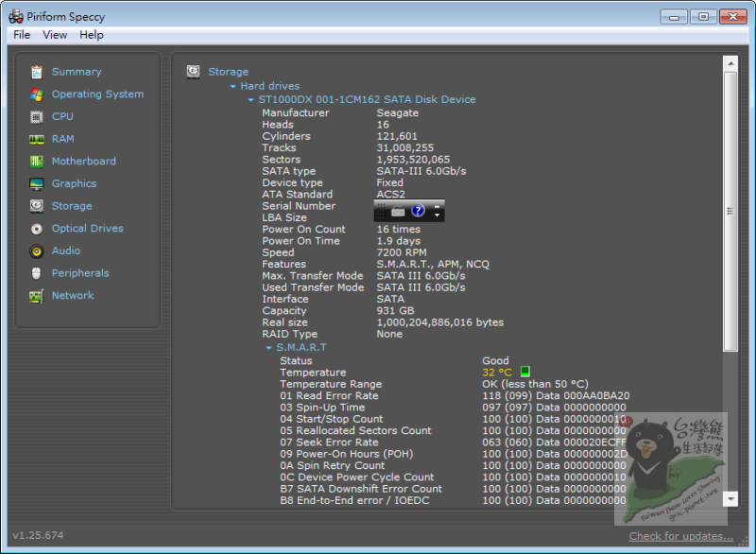
Task: Collapse the S.M.A.R.T section
Action: click(269, 348)
